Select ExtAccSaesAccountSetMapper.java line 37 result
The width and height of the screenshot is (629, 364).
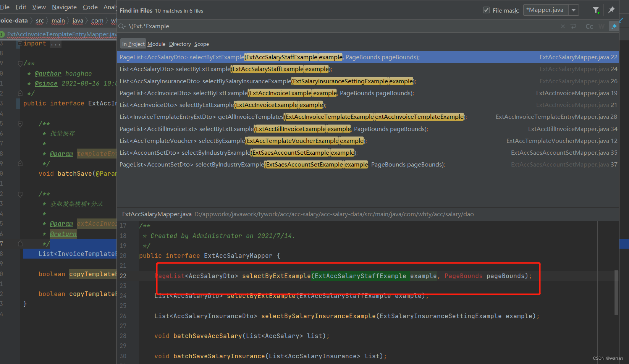click(x=368, y=165)
